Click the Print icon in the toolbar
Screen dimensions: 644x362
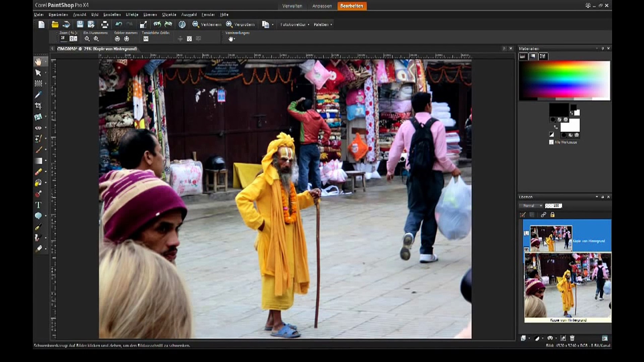pos(105,24)
